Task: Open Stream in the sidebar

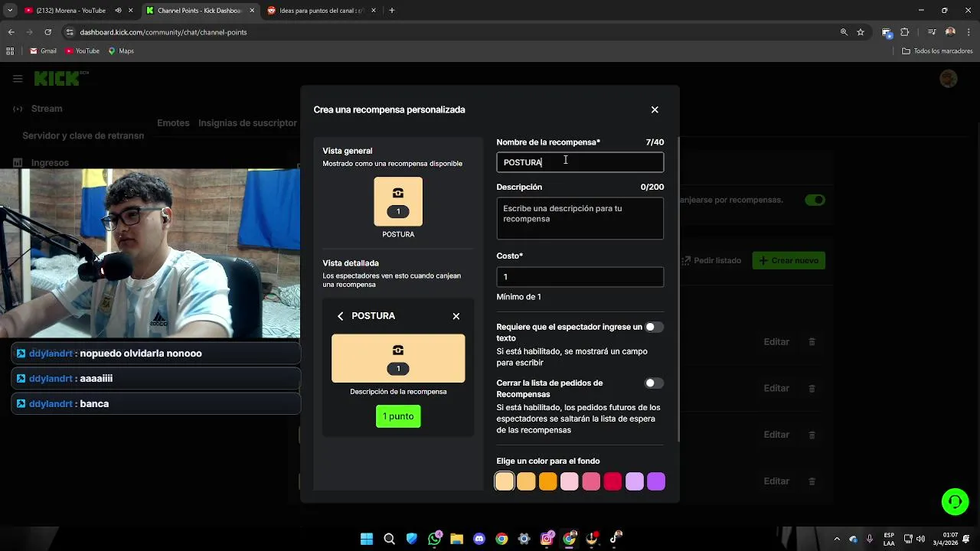Action: 47,109
